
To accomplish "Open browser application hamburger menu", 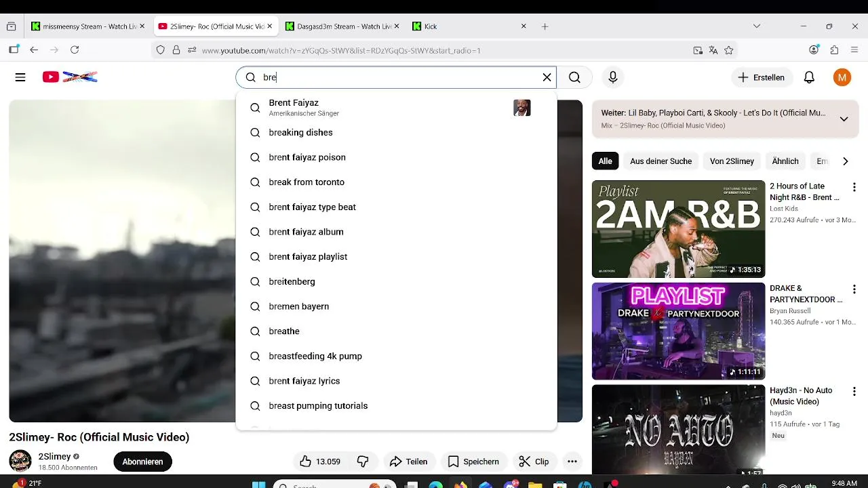I will [854, 50].
